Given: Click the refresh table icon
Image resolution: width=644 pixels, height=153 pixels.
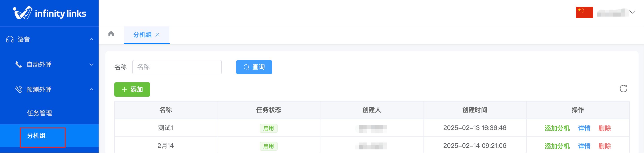Looking at the screenshot, I should (623, 89).
